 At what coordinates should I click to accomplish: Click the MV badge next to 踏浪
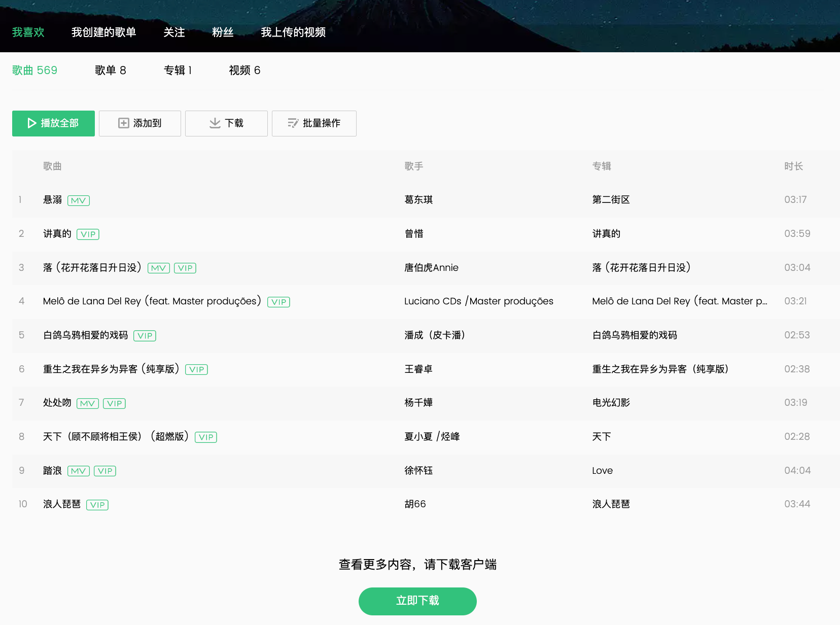tap(78, 471)
